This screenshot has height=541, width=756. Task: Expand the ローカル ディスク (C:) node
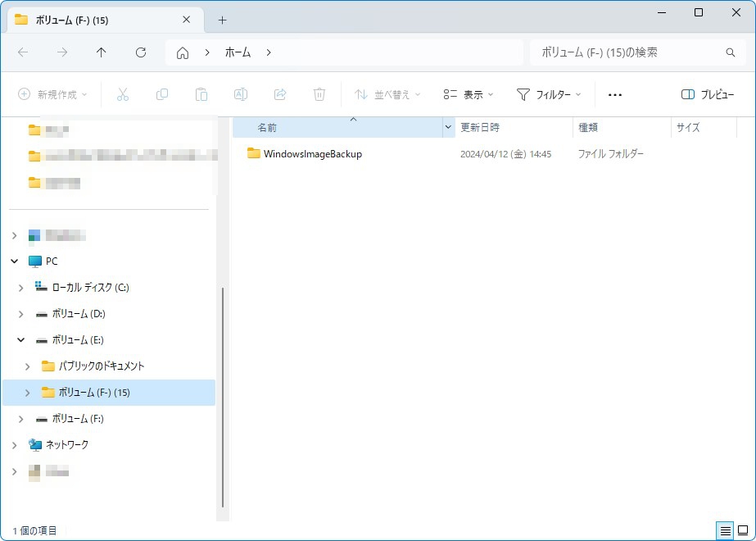tap(21, 288)
